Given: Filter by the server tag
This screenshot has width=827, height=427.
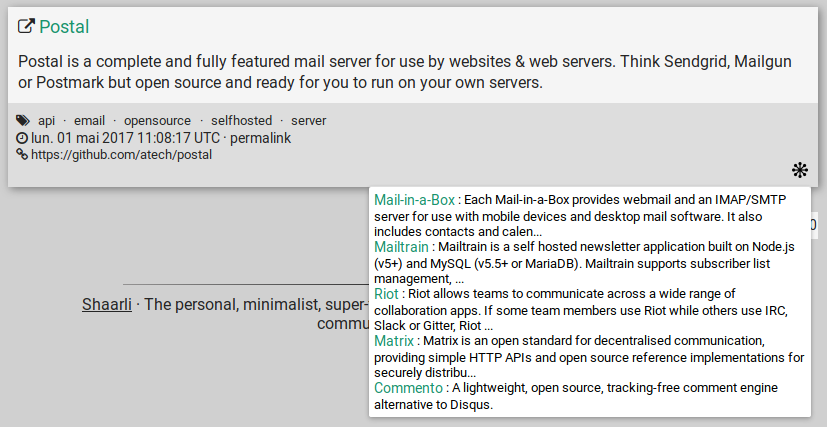Looking at the screenshot, I should 309,121.
